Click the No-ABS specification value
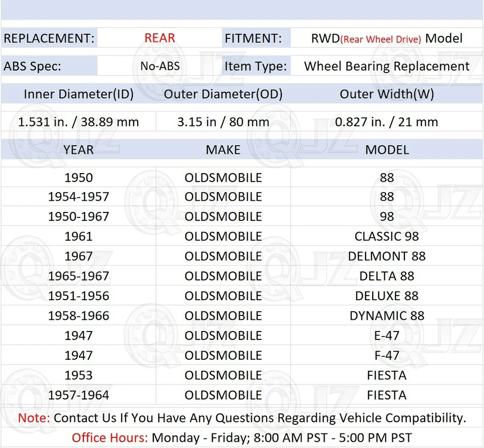 pyautogui.click(x=160, y=66)
